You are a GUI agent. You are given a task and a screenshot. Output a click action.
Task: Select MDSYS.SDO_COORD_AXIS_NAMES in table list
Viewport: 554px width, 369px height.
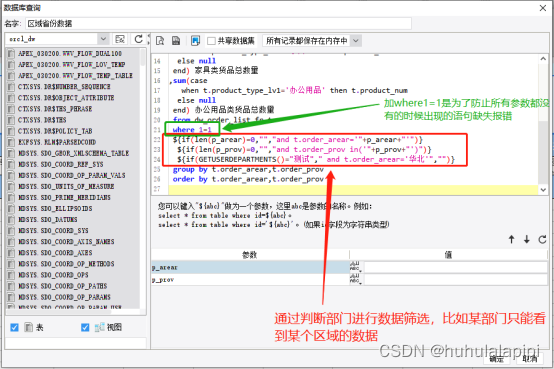tap(66, 242)
